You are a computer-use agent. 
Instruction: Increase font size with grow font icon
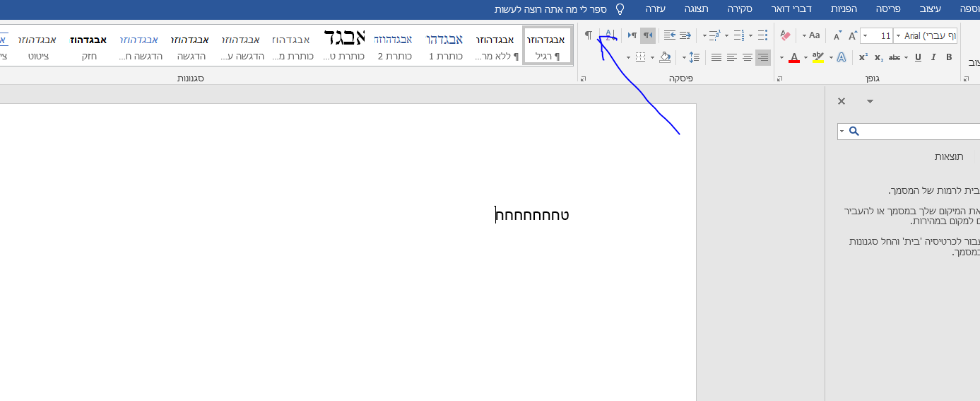(x=853, y=35)
